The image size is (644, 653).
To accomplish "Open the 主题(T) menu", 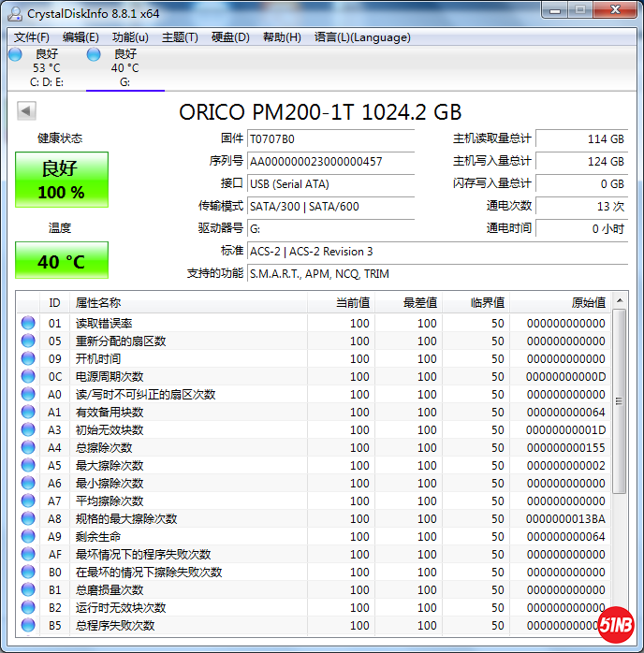I will [x=180, y=37].
